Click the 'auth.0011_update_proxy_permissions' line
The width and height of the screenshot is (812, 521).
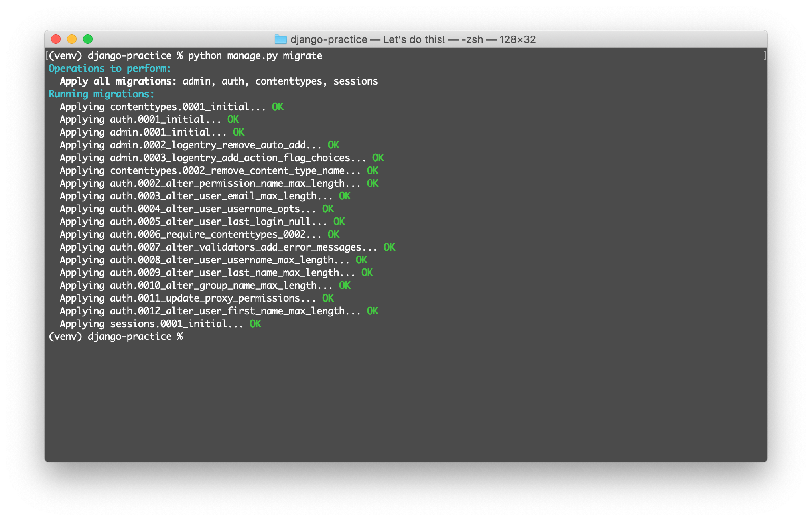197,298
